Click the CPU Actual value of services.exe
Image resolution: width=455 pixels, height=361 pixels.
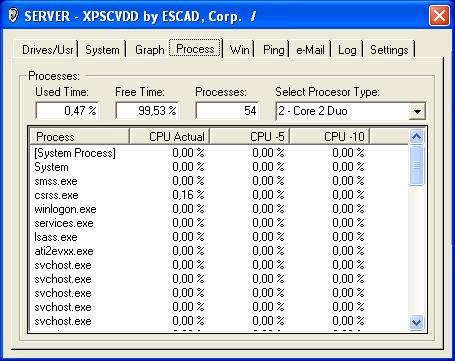[x=188, y=223]
